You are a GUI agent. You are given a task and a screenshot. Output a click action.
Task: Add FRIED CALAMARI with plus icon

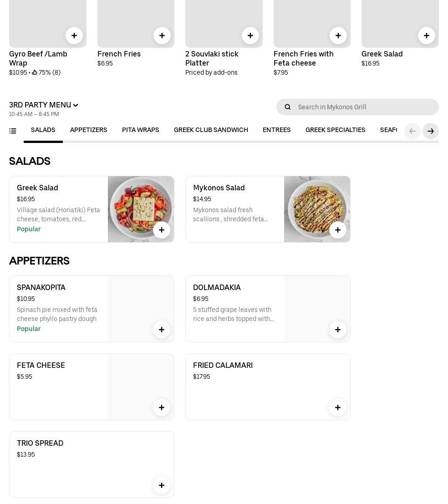338,407
